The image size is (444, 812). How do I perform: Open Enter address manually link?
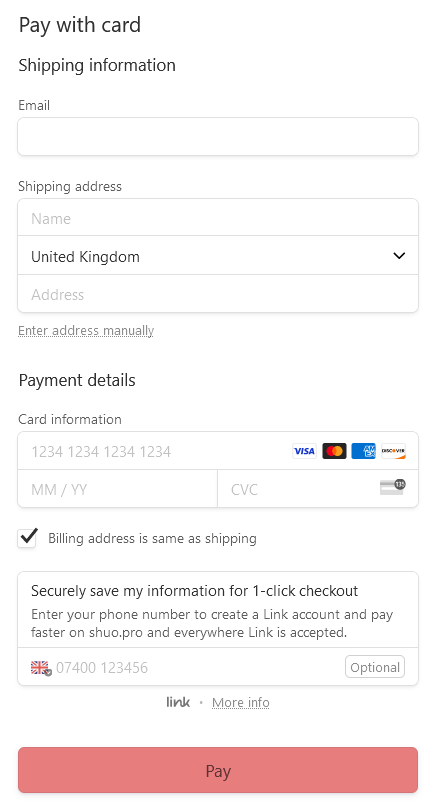point(86,330)
